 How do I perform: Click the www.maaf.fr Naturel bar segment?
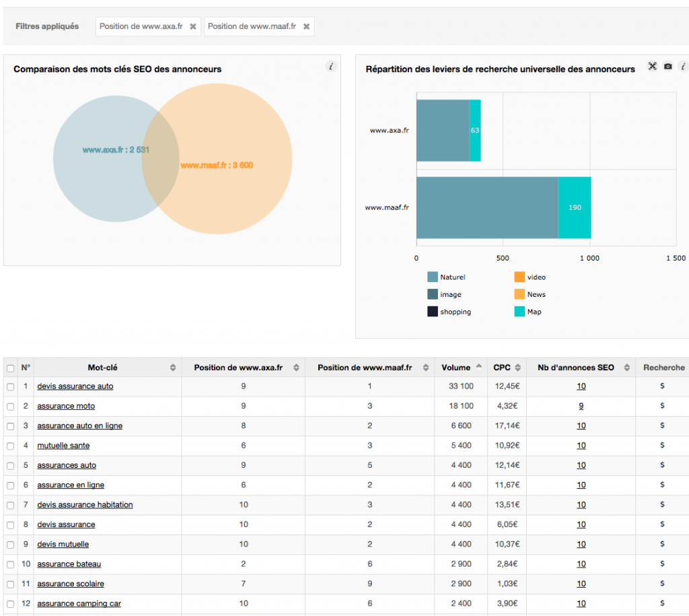(x=487, y=207)
